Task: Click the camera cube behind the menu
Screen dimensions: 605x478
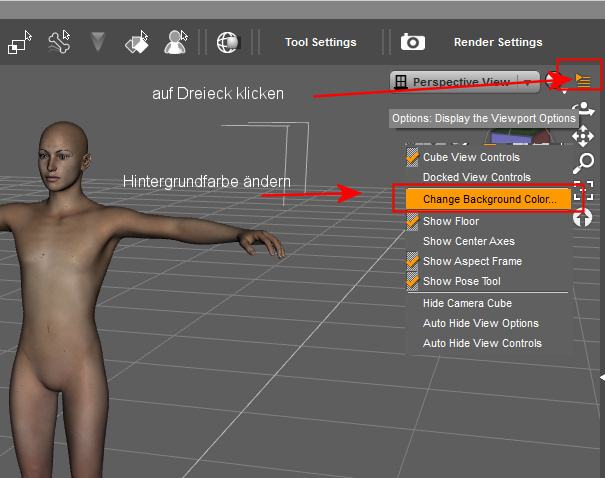Action: [x=519, y=136]
